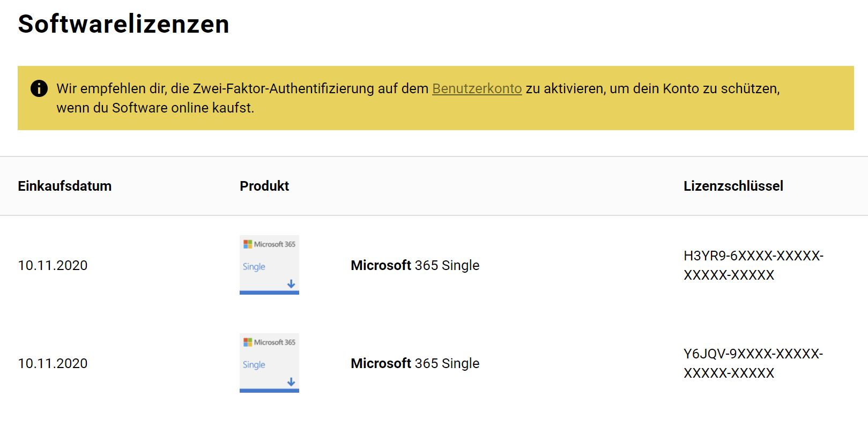868x442 pixels.
Task: Click the Lizenzschlüssel column header
Action: click(733, 186)
